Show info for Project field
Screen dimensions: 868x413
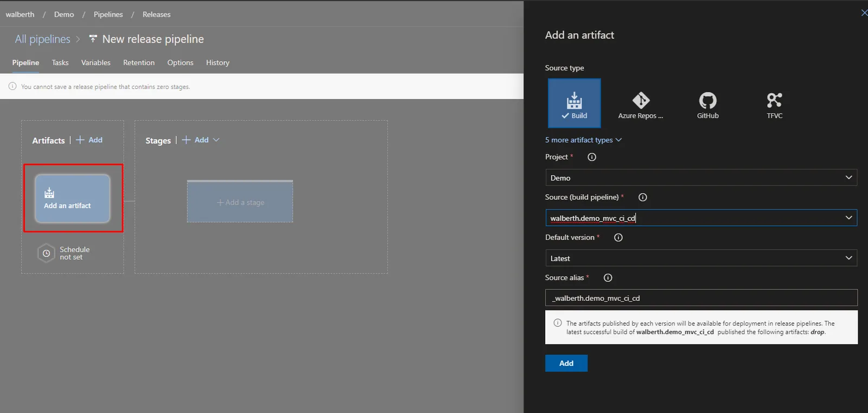point(592,157)
